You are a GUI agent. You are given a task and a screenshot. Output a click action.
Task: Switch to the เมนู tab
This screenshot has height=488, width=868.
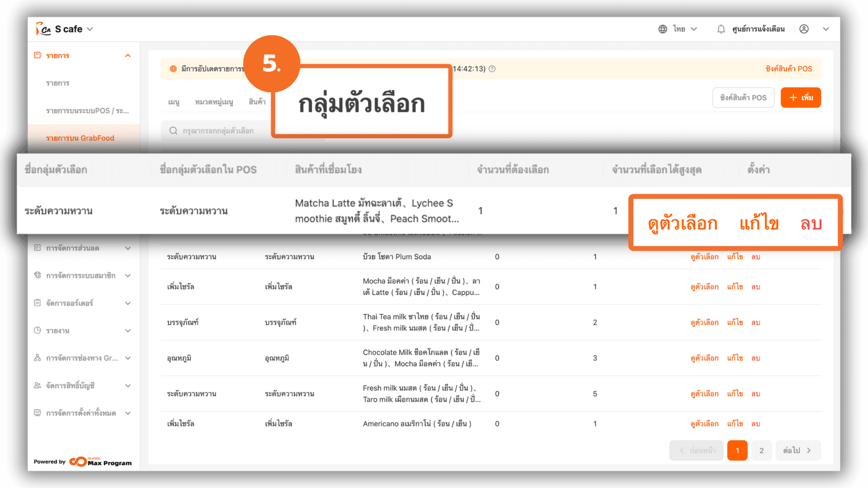tap(174, 102)
